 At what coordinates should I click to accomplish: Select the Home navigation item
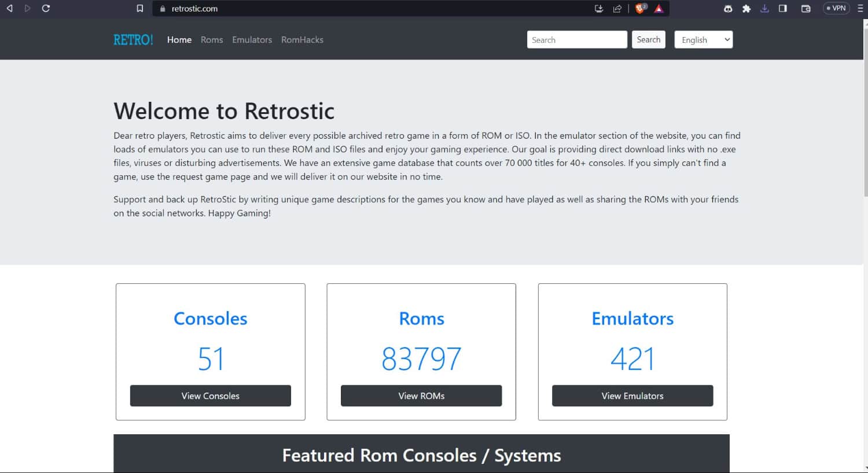point(179,39)
